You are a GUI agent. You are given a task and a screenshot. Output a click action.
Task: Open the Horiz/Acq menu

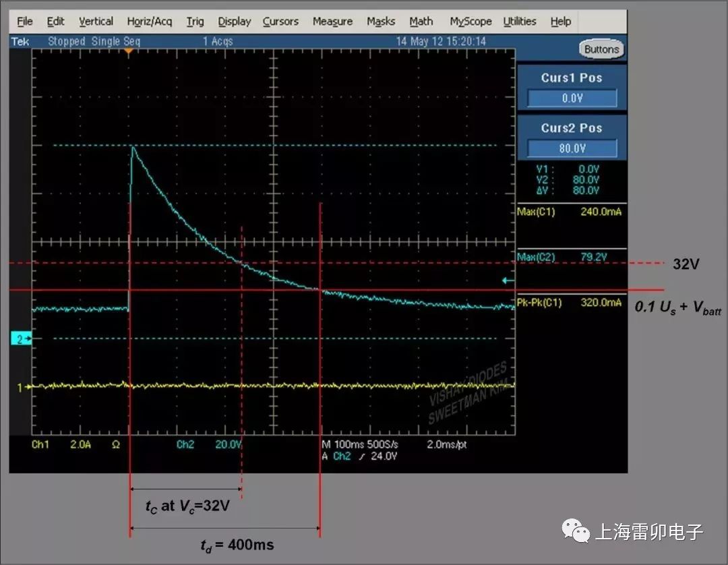coord(149,22)
